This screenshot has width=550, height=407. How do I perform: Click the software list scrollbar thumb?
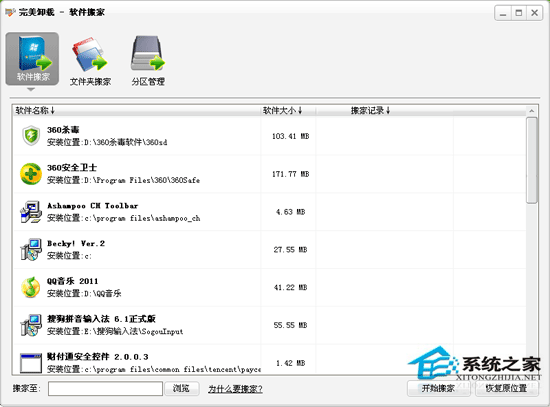pyautogui.click(x=532, y=161)
